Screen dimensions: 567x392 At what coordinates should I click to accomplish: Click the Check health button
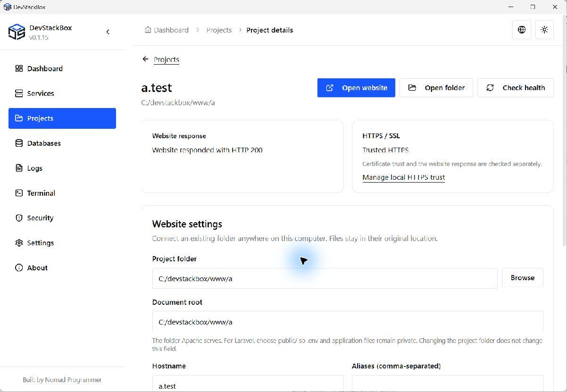[516, 88]
